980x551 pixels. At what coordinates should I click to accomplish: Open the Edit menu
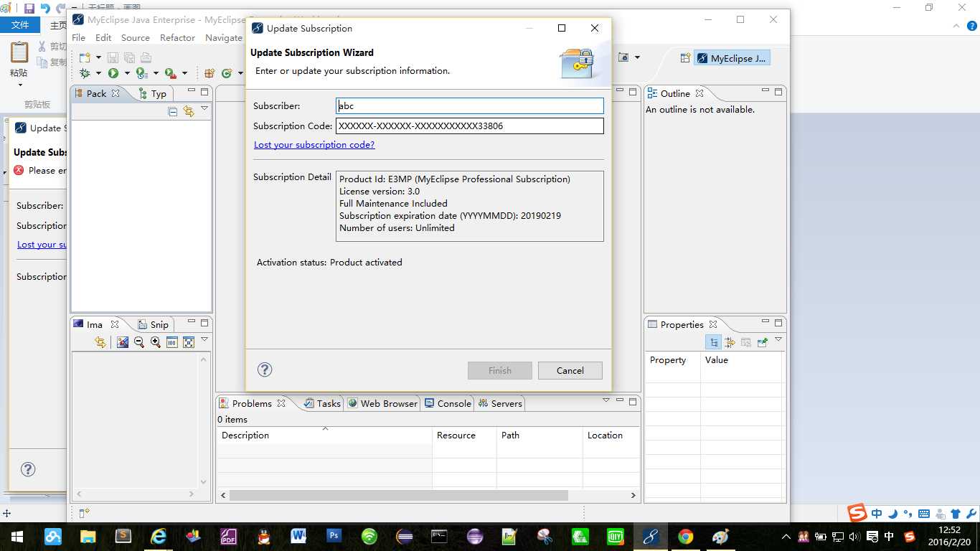(x=103, y=37)
